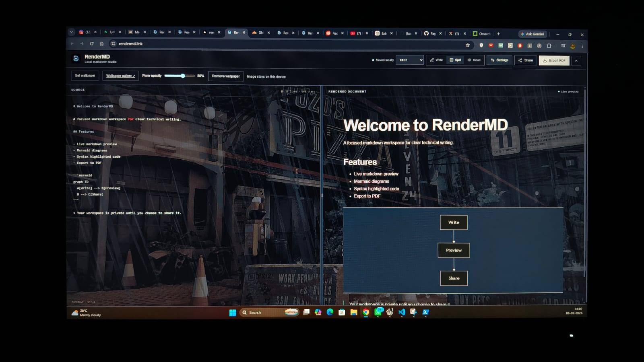Click the RenderMD logo icon

coord(76,59)
